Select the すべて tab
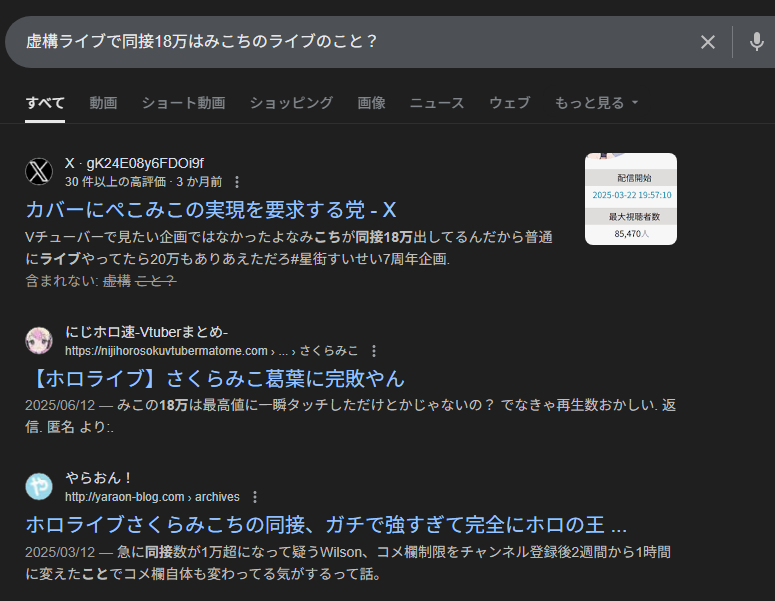 45,103
